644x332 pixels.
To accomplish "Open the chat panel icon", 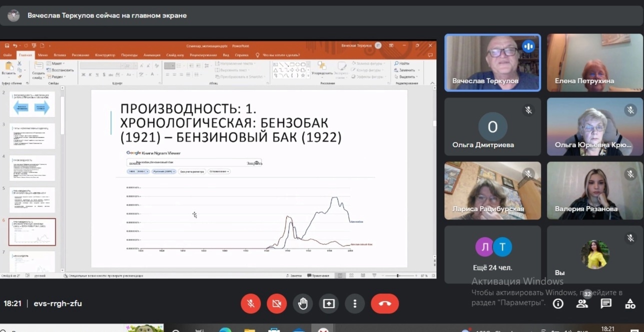I will [x=606, y=303].
